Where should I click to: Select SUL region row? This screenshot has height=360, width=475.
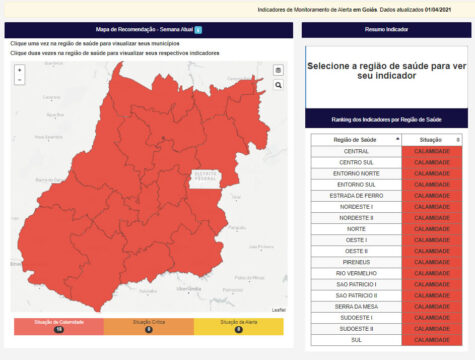(x=386, y=340)
